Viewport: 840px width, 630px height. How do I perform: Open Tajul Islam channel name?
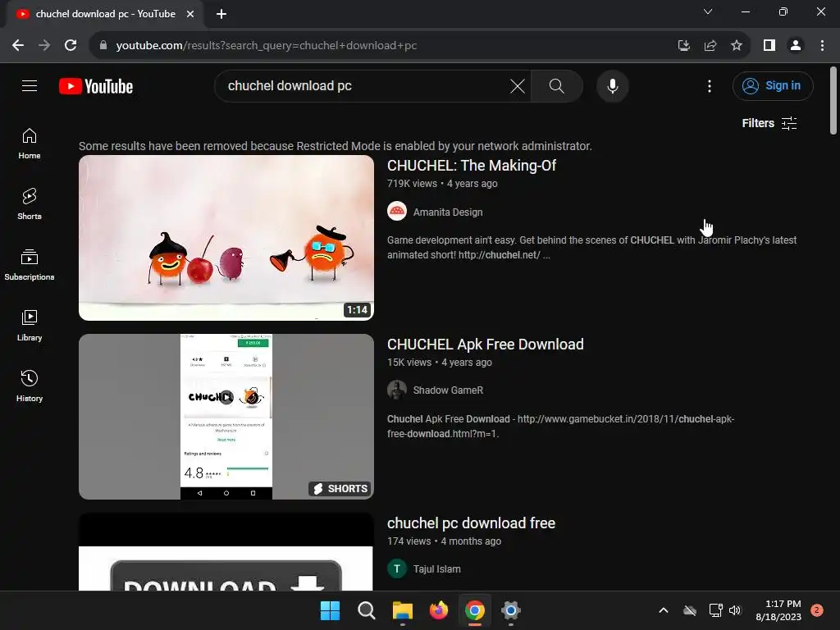[436, 569]
